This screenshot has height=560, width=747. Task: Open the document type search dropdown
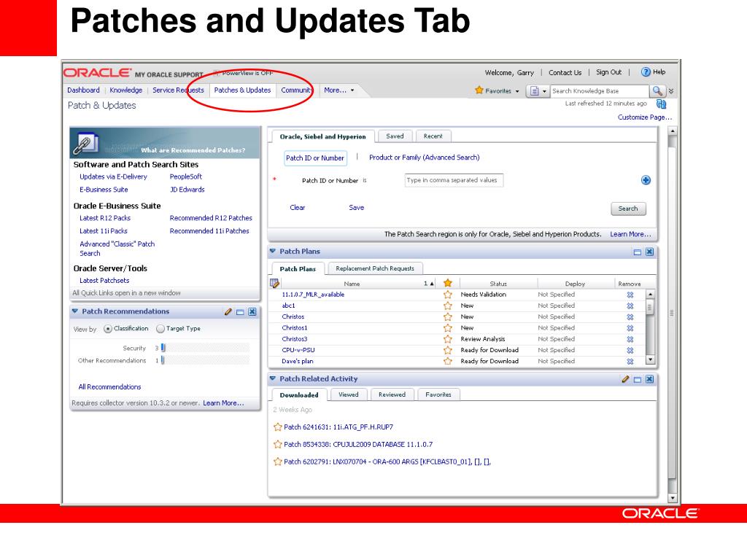click(538, 91)
